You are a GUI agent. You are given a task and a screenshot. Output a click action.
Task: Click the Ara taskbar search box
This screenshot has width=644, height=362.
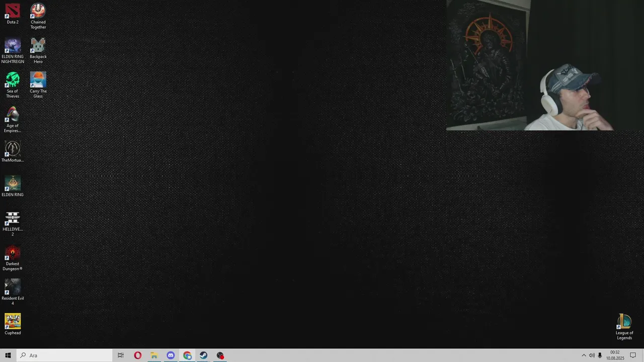(x=64, y=355)
